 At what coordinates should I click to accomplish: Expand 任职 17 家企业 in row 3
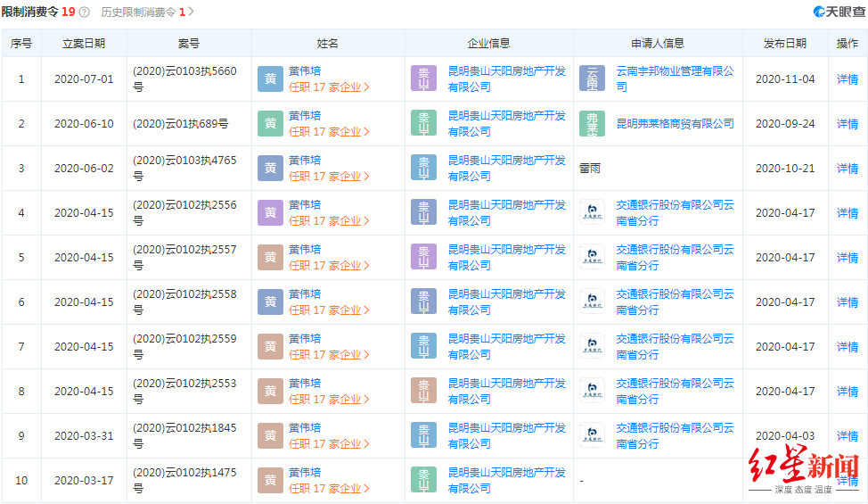click(x=329, y=177)
